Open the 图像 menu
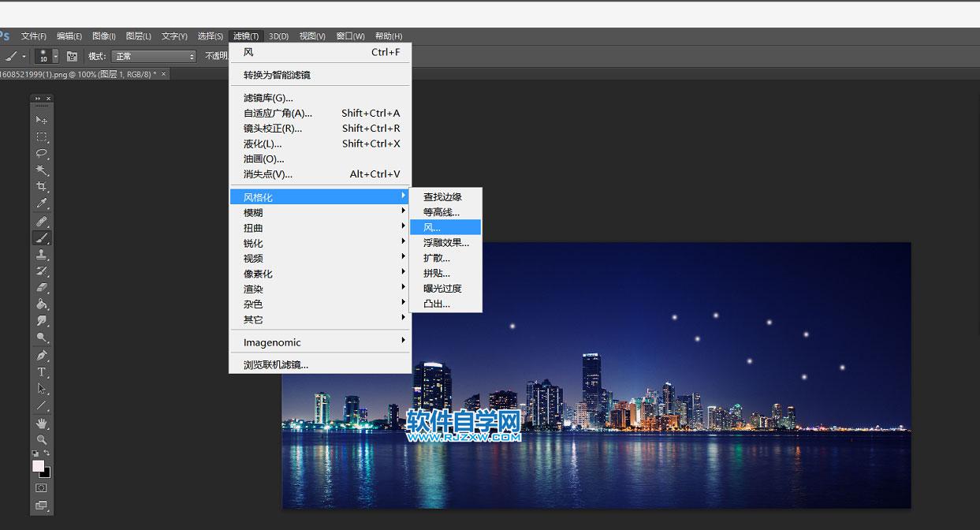The height and width of the screenshot is (530, 980). click(103, 35)
